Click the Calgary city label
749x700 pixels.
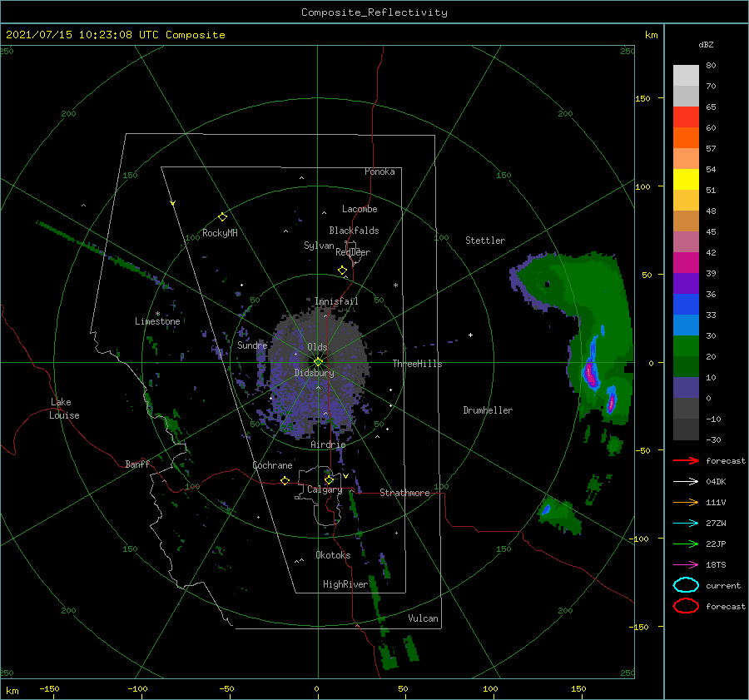coord(325,489)
